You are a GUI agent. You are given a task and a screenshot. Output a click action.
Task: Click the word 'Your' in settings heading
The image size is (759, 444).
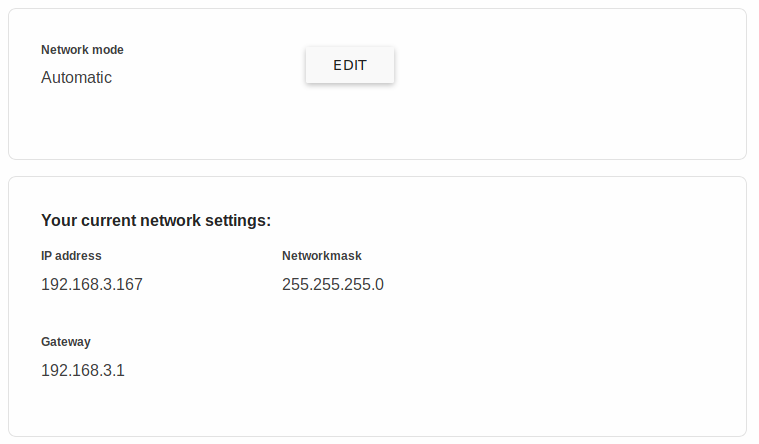(59, 220)
